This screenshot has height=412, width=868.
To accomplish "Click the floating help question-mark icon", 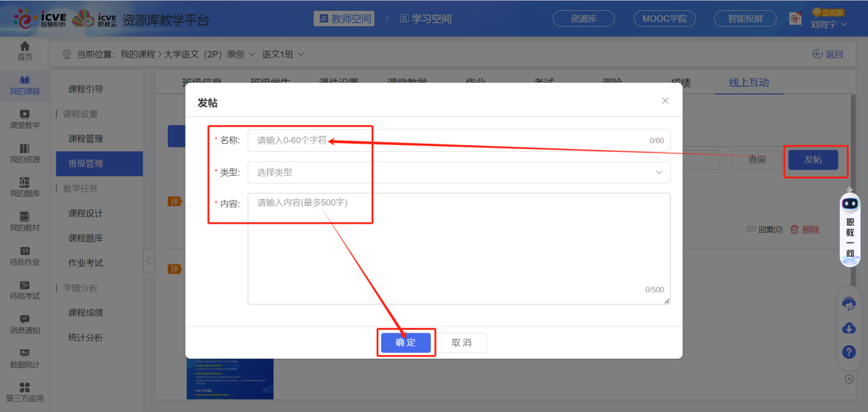I will pyautogui.click(x=848, y=352).
